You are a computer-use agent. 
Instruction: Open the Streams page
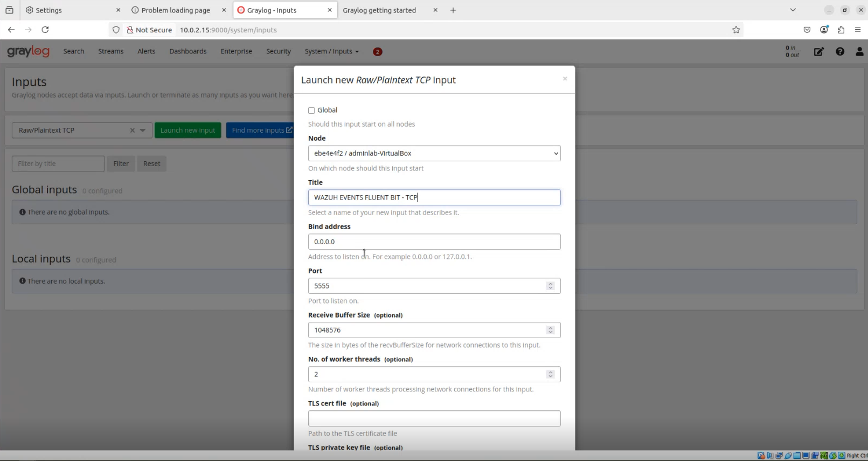(x=110, y=51)
